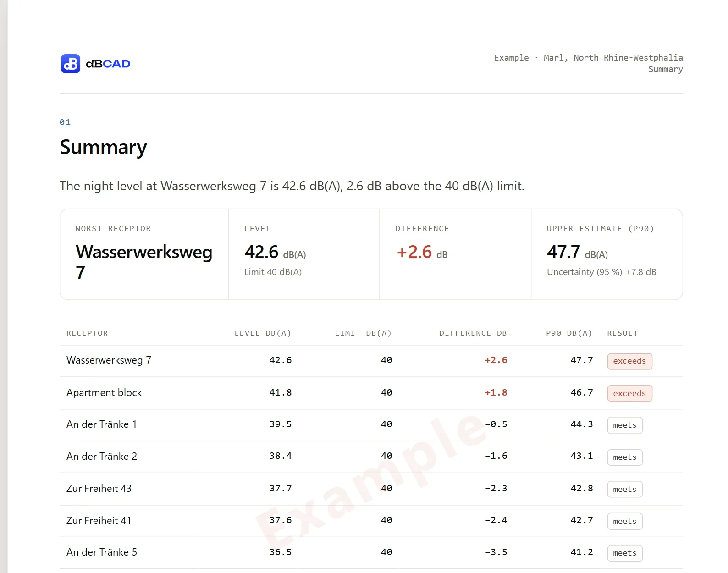Viewport: 728px width, 573px height.
Task: Click the dBCAD brand name text
Action: (108, 64)
